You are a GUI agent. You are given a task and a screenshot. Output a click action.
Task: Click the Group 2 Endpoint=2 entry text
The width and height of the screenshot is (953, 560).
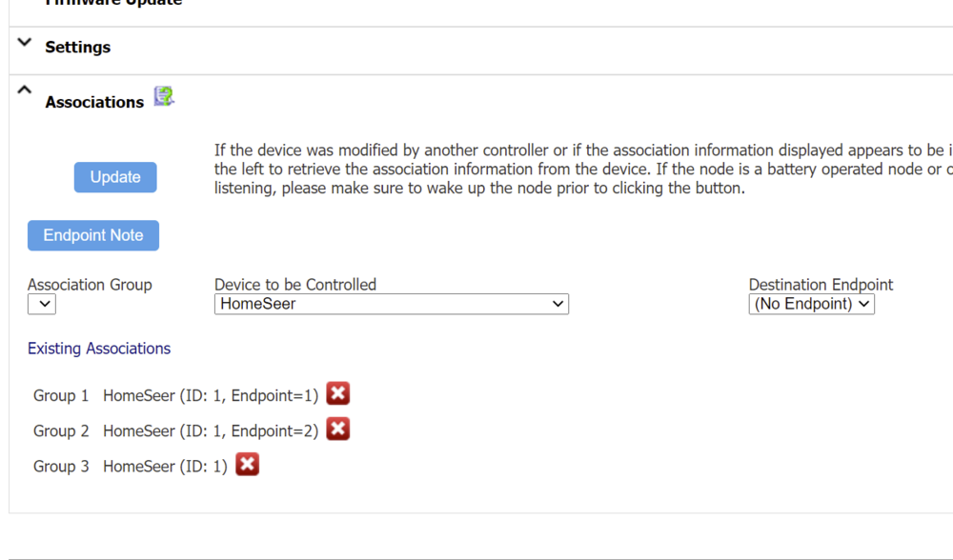coord(211,430)
